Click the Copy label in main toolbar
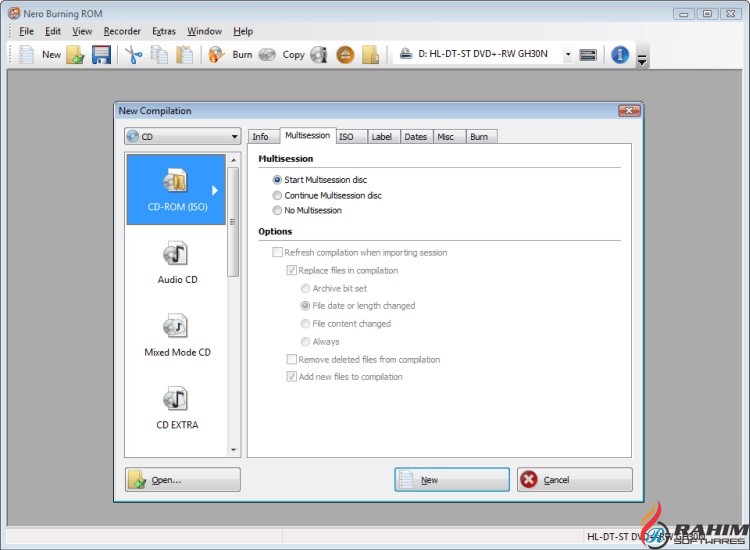 [293, 55]
